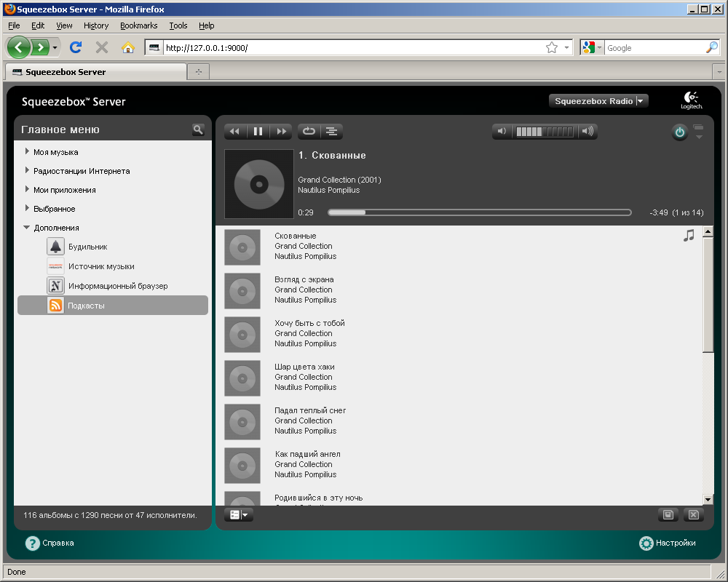Click the Хочу быть с тобой thumbnail
This screenshot has width=728, height=582.
[242, 335]
